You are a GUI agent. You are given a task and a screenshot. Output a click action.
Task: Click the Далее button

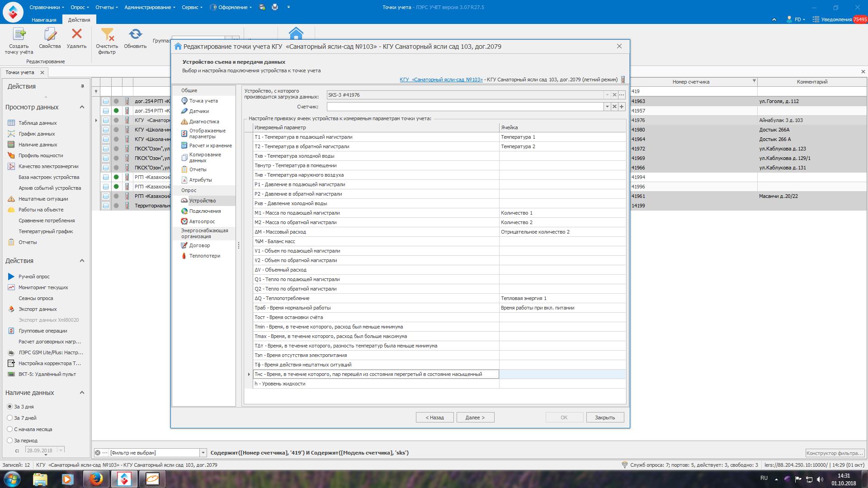tap(476, 418)
